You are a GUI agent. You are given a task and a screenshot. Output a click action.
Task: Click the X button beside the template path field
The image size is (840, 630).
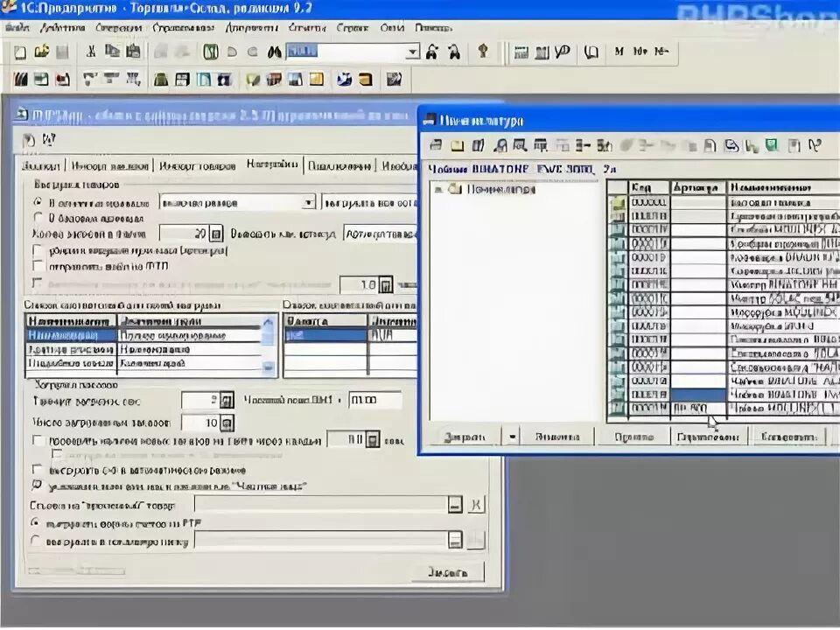(x=476, y=504)
